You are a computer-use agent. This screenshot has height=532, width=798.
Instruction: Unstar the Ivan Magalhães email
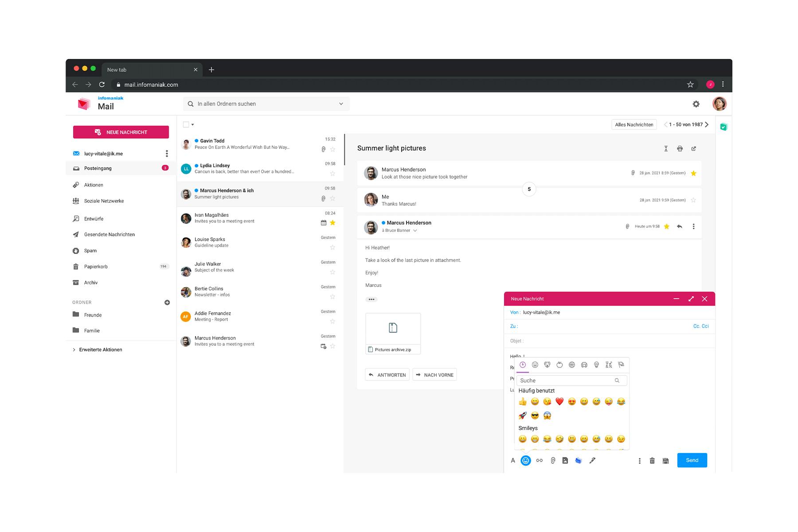click(332, 223)
